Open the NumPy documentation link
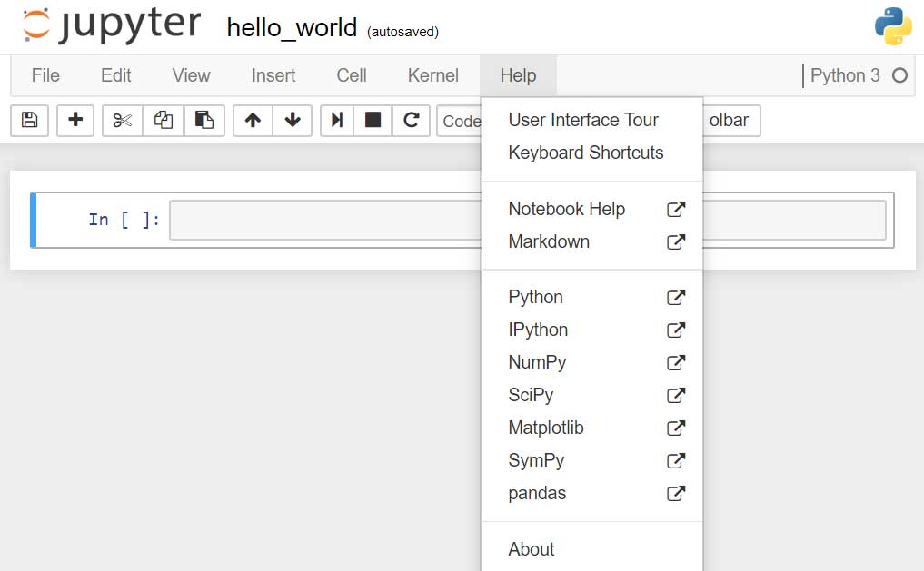 click(x=538, y=362)
